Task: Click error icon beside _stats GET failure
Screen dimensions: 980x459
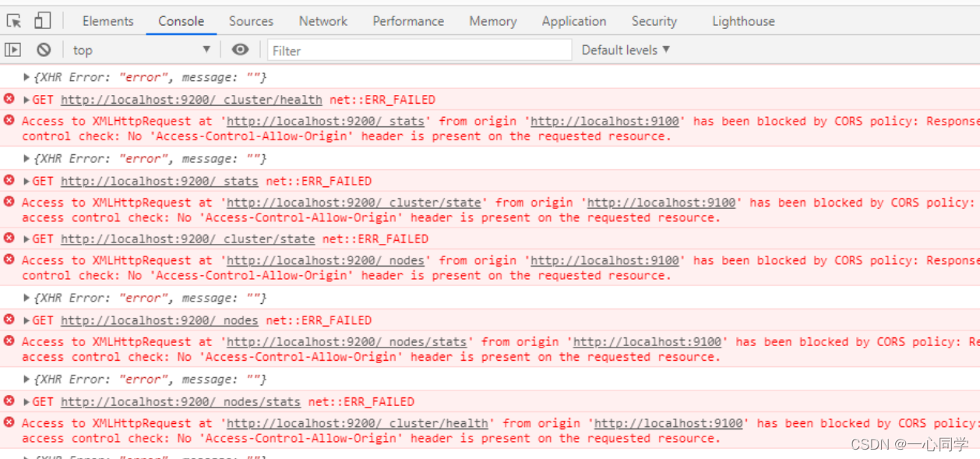Action: (9, 180)
